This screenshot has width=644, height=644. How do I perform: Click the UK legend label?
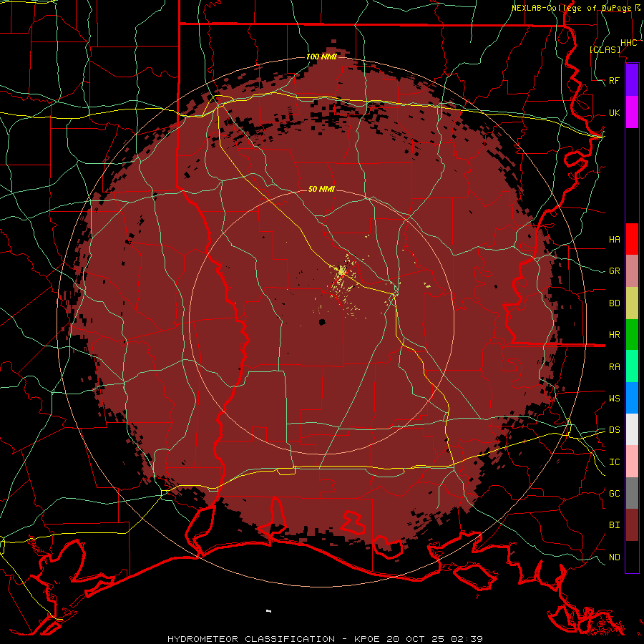tap(615, 112)
